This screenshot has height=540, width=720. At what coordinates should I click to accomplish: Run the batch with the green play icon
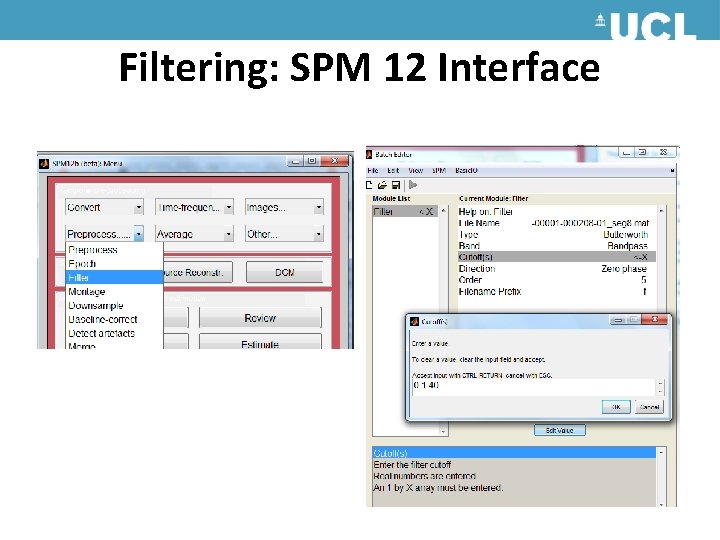pyautogui.click(x=413, y=185)
